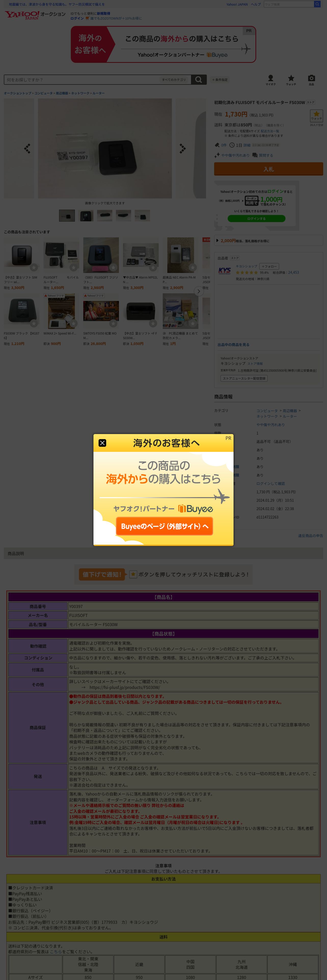Go to コンピュータ breadcrumb
This screenshot has width=327, height=980.
tap(43, 93)
